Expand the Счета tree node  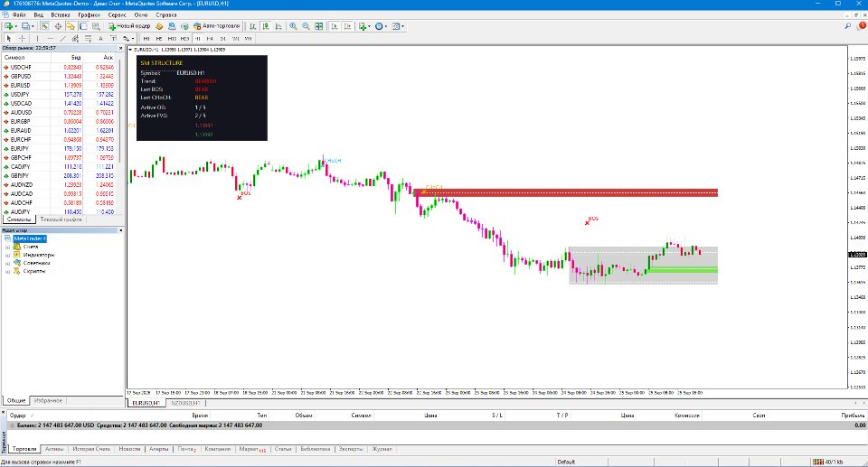click(8, 247)
